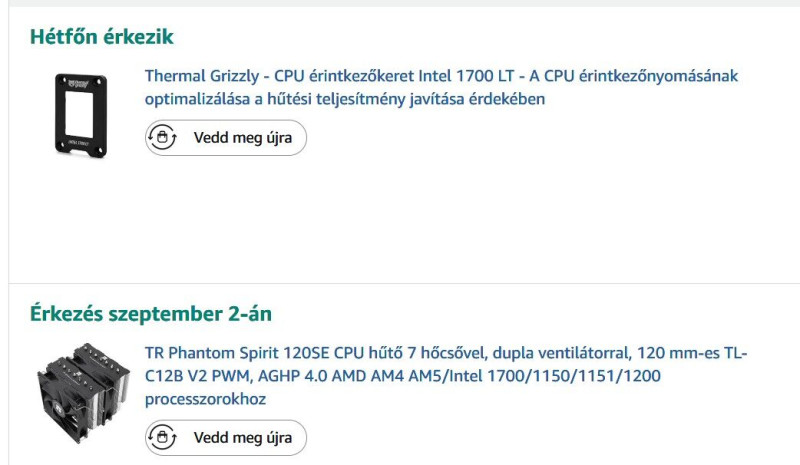The image size is (800, 465).
Task: Select "Vedd meg újra" text for Thermal Grizzly
Action: click(243, 138)
